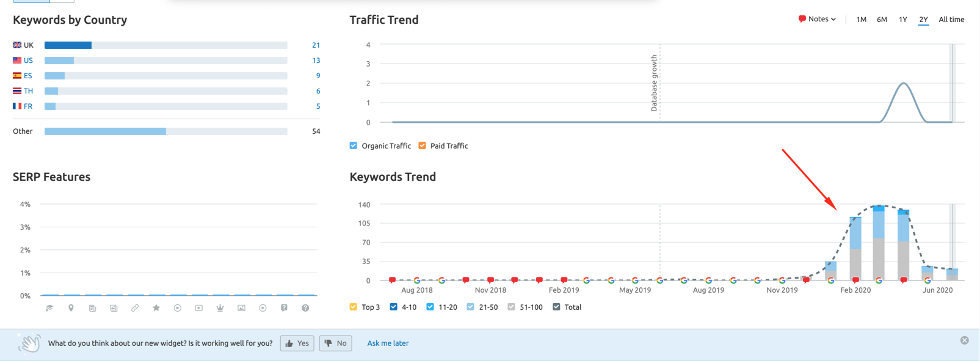Open the US keywords country link
Screen dimensions: 980x363
(28, 61)
